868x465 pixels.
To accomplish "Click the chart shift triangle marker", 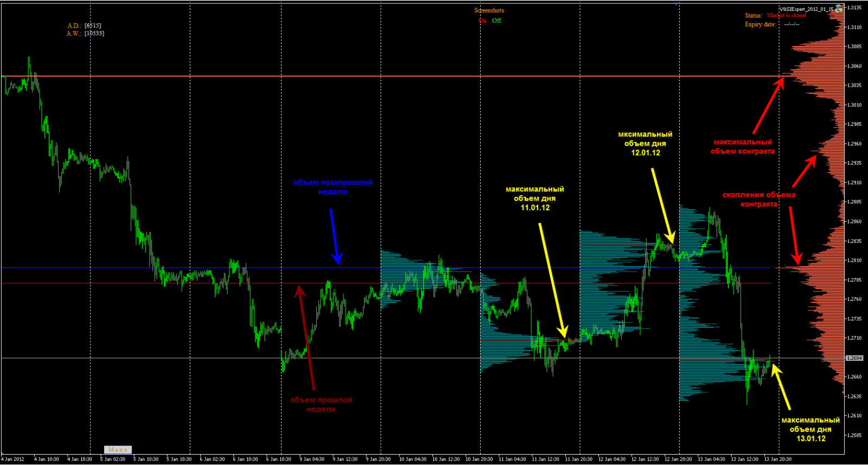I will (676, 3).
